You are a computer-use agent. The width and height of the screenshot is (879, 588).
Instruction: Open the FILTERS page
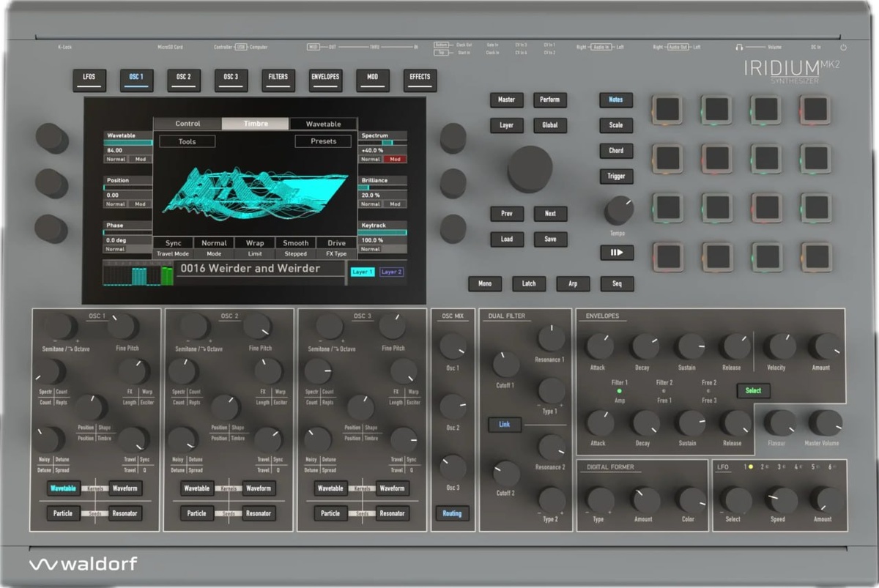278,80
